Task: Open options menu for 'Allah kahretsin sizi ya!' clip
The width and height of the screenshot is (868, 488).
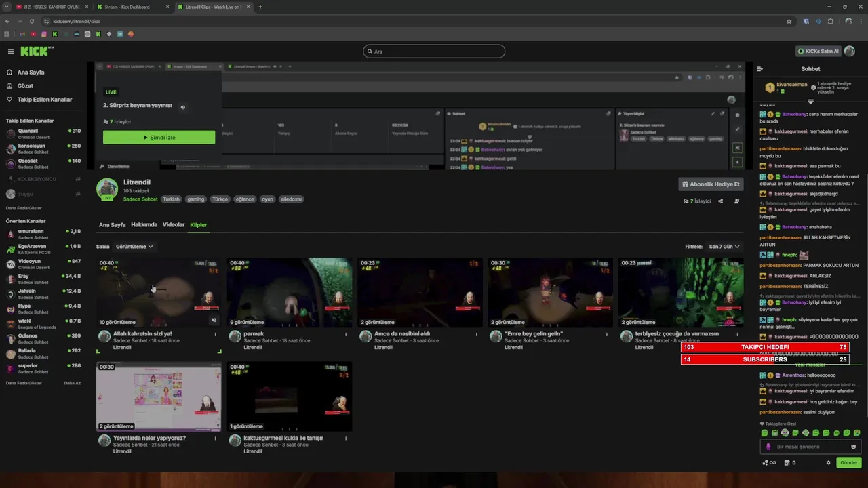Action: click(215, 334)
